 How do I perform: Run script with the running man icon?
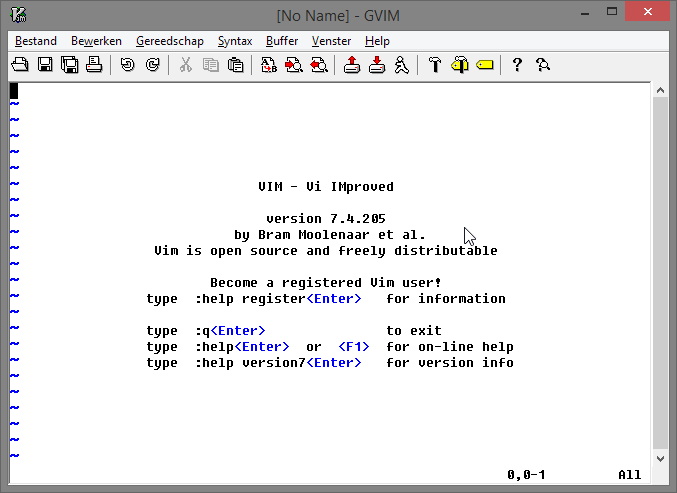(x=402, y=65)
